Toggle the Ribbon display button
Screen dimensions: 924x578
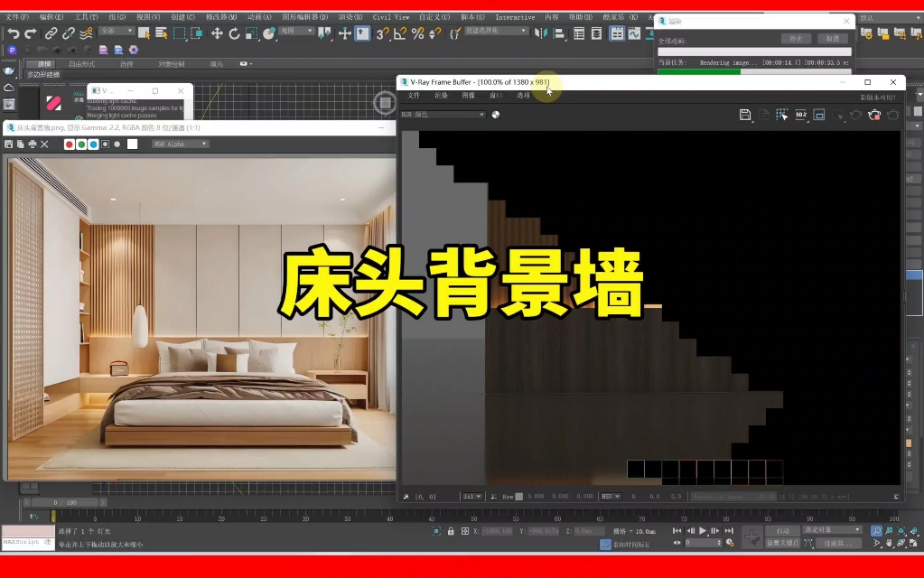tap(616, 33)
